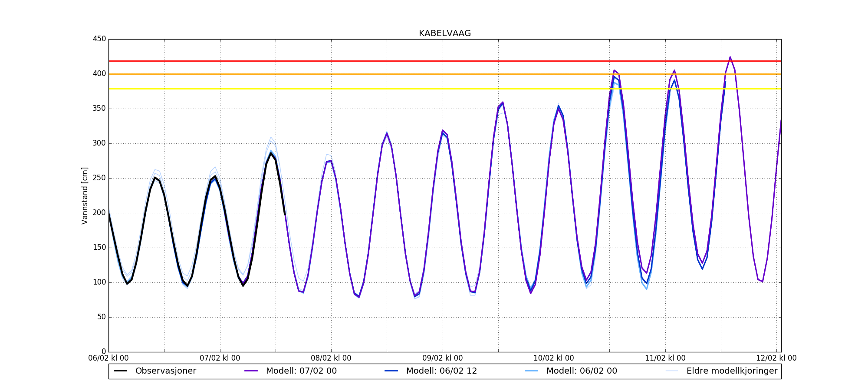Select the Eldre modellkjoringer legend label
Screen dimensions: 868x391
[732, 371]
